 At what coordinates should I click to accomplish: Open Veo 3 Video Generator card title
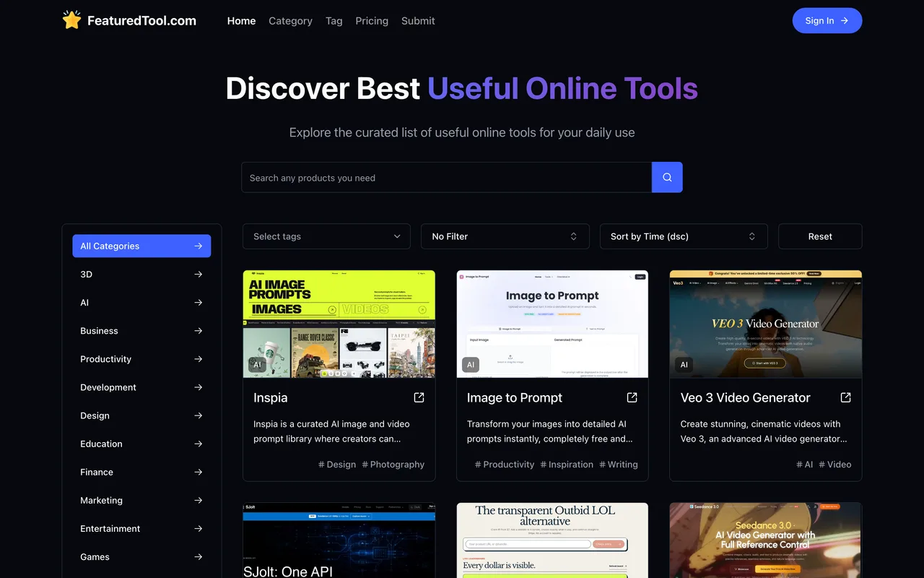[x=745, y=397]
